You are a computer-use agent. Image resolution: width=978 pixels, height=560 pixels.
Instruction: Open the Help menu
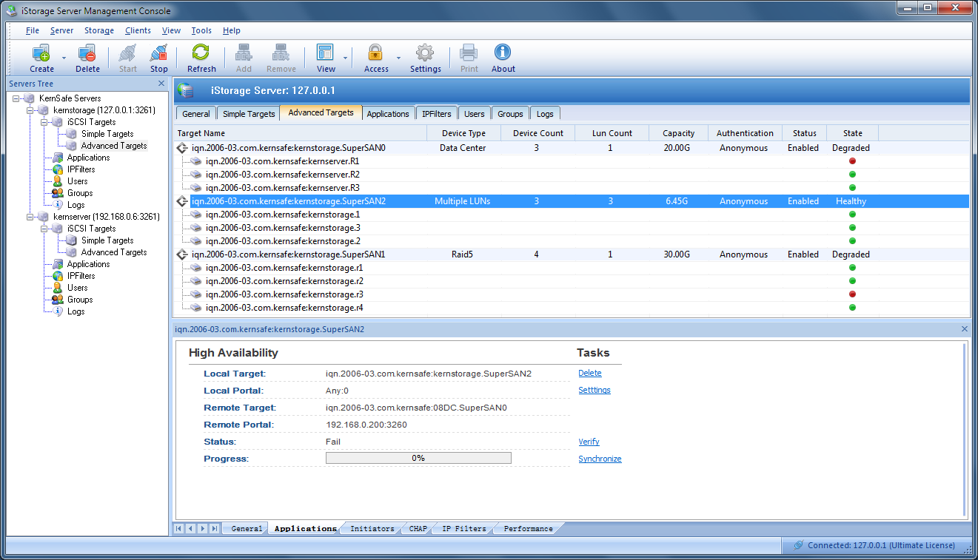(x=232, y=30)
